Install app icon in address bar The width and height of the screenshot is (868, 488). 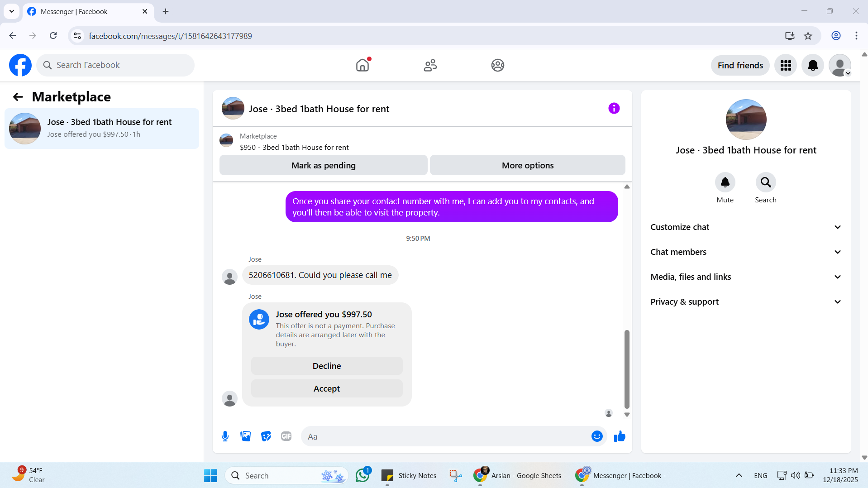[x=790, y=36]
